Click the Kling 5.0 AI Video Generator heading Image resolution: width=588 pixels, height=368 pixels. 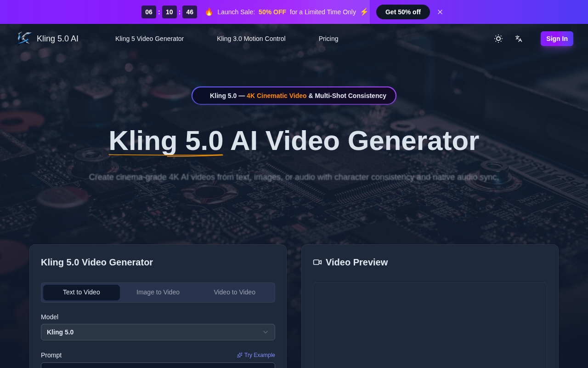[x=294, y=141]
